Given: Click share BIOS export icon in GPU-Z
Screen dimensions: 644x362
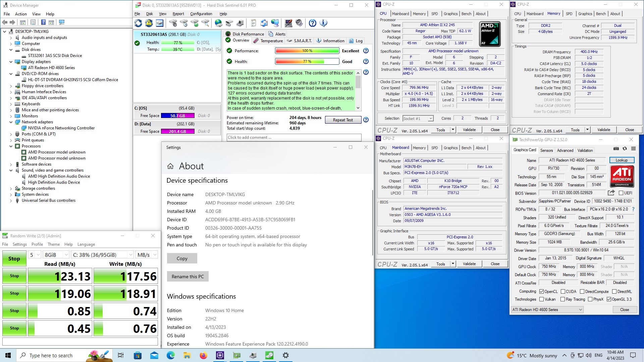Looking at the screenshot, I should click(611, 193).
